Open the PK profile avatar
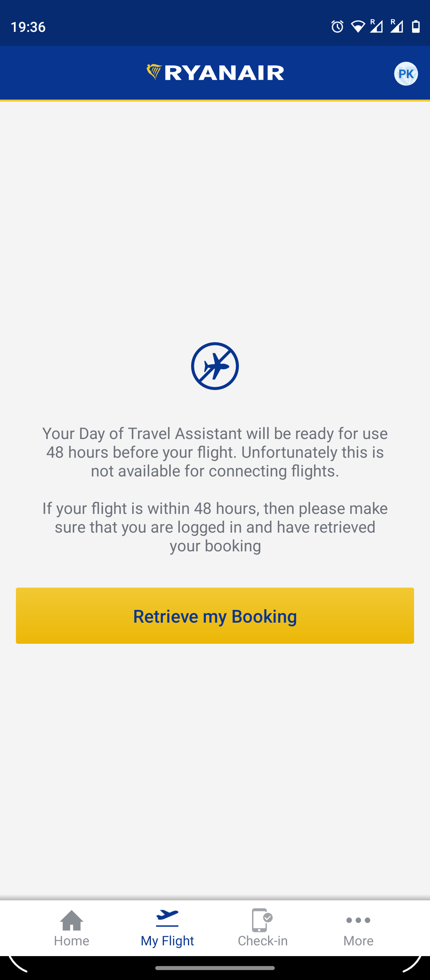 [x=406, y=74]
